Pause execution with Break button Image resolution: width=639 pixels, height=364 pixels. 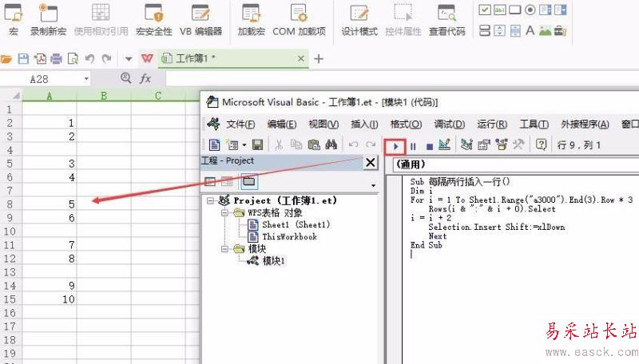pyautogui.click(x=413, y=146)
